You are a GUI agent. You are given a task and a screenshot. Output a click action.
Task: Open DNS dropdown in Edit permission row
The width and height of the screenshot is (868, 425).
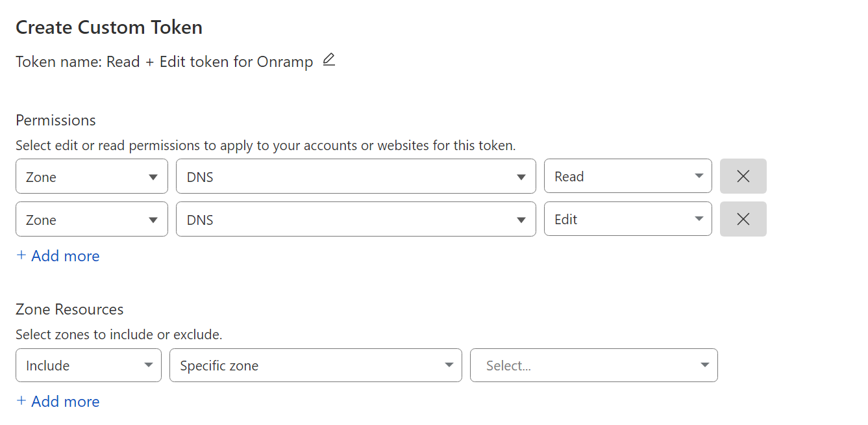click(x=356, y=219)
